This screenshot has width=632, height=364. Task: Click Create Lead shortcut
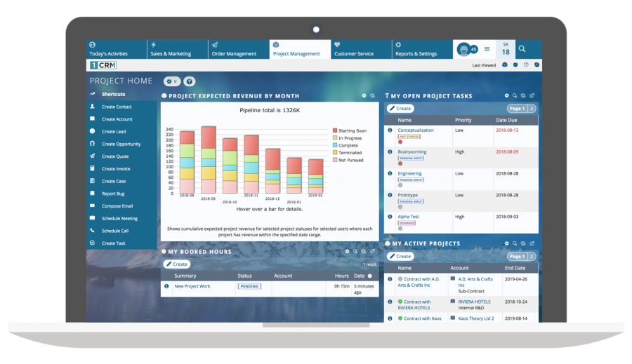[114, 132]
